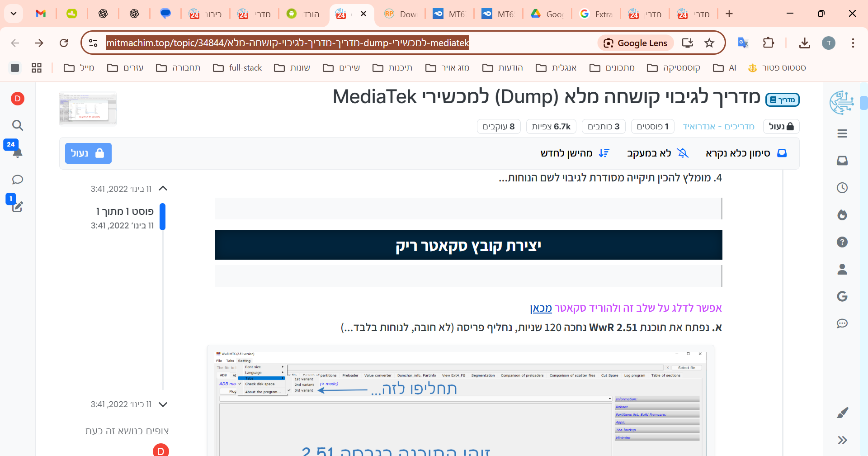The image size is (868, 456).
Task: Open help question mark icon
Action: (x=842, y=242)
